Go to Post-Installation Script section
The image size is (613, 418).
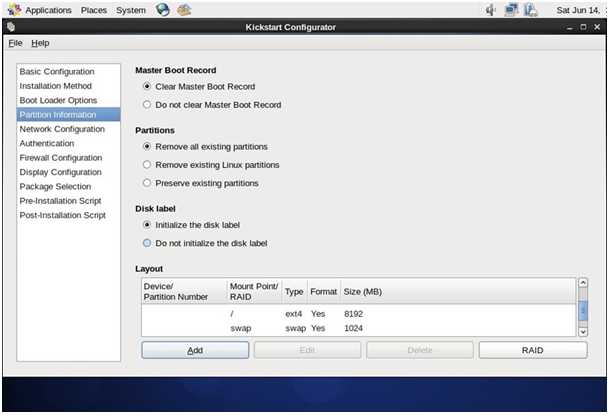[68, 215]
